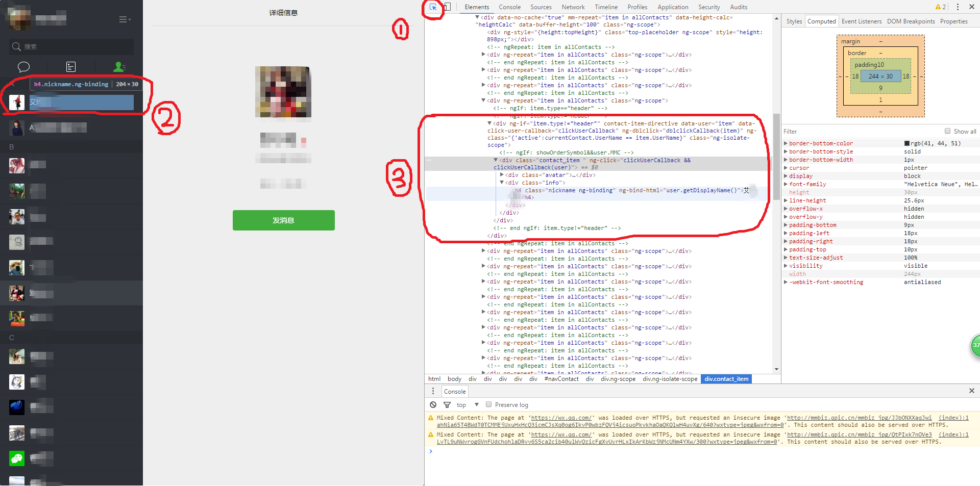Click the console filter funnel icon
980x486 pixels.
[x=447, y=405]
